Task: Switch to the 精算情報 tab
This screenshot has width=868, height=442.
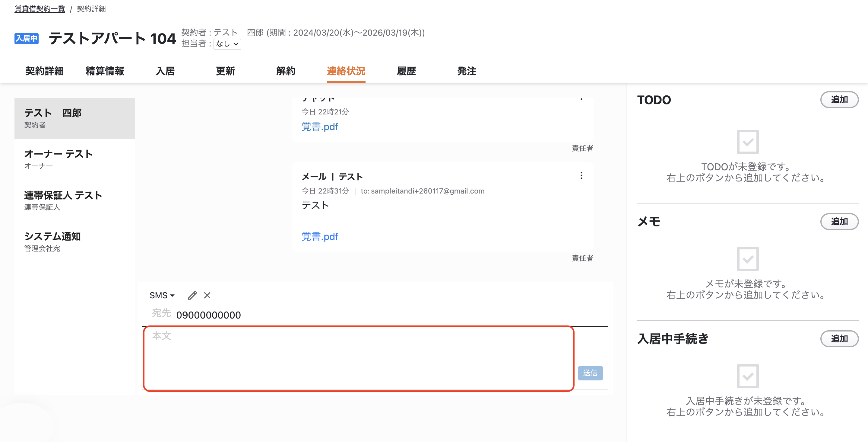Action: [x=105, y=71]
